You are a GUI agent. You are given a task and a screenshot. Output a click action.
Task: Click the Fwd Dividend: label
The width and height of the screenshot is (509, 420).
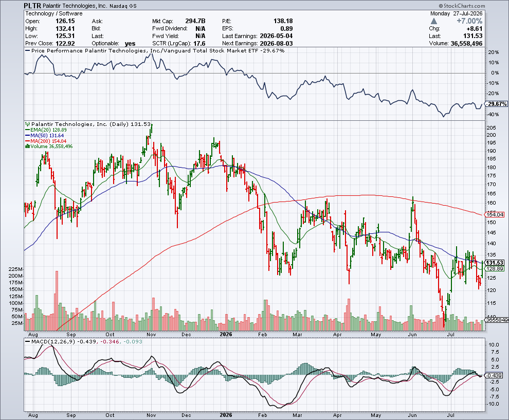point(170,29)
